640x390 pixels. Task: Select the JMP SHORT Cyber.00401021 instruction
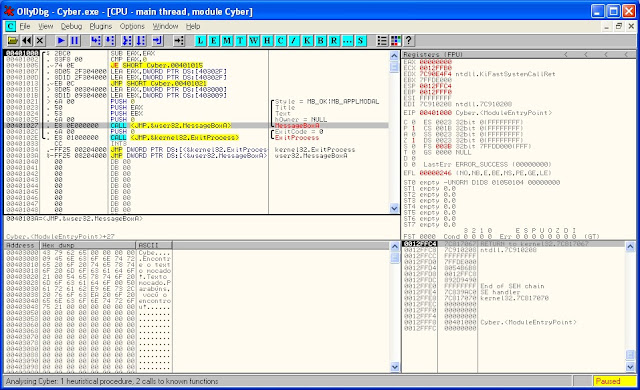[158, 83]
